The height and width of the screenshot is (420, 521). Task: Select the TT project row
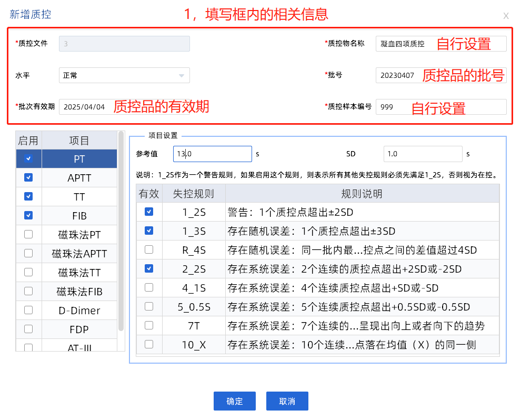point(79,197)
